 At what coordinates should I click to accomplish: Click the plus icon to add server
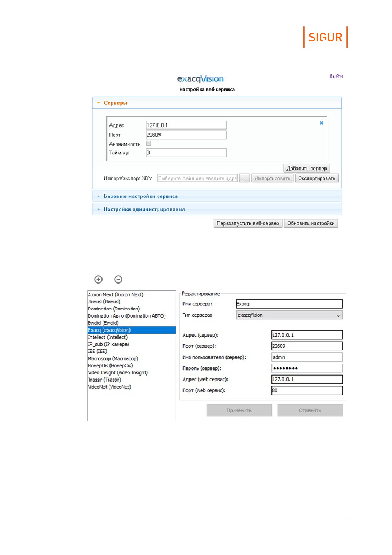98,279
